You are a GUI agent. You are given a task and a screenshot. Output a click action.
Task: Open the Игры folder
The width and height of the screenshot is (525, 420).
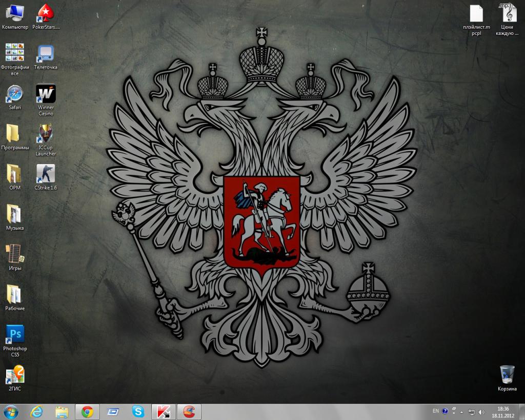coord(15,253)
